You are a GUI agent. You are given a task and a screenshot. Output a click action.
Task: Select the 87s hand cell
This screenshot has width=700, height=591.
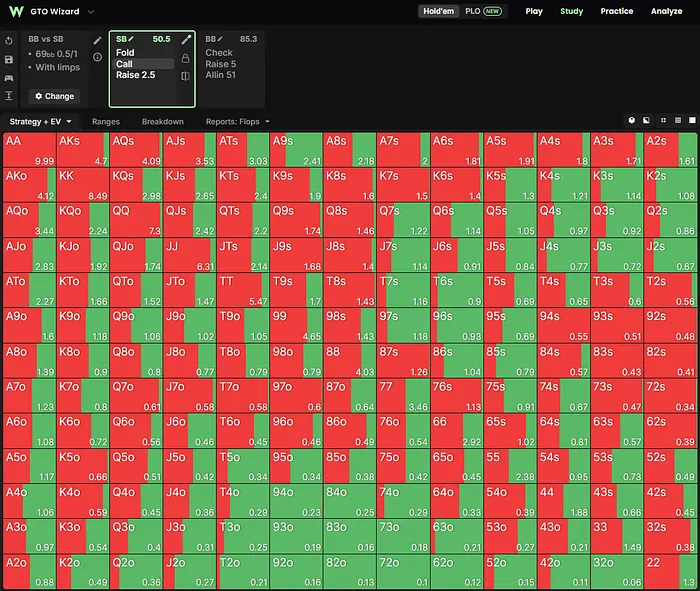[403, 361]
